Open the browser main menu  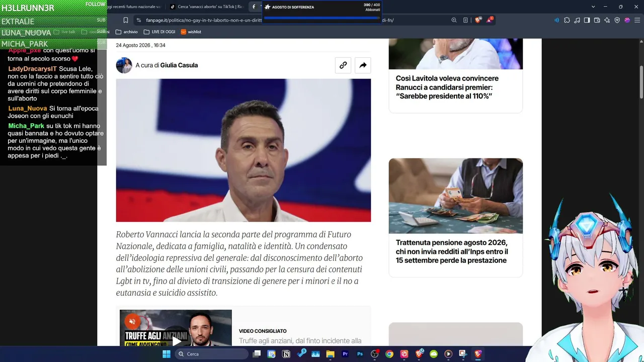click(x=637, y=20)
